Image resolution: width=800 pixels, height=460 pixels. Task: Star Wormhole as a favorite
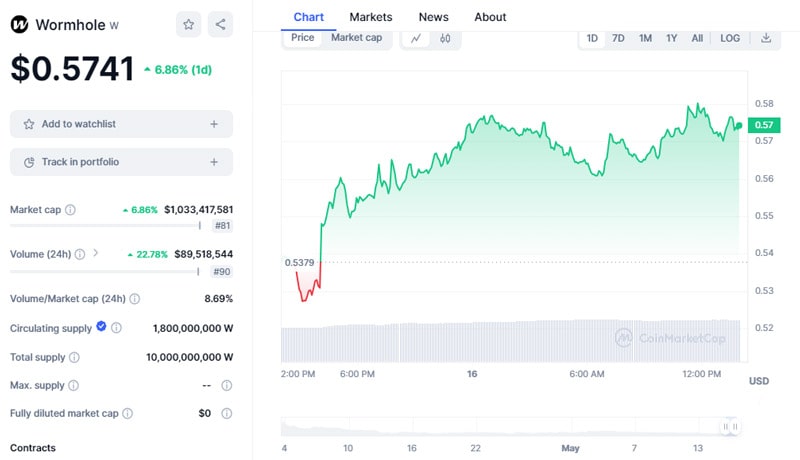189,24
